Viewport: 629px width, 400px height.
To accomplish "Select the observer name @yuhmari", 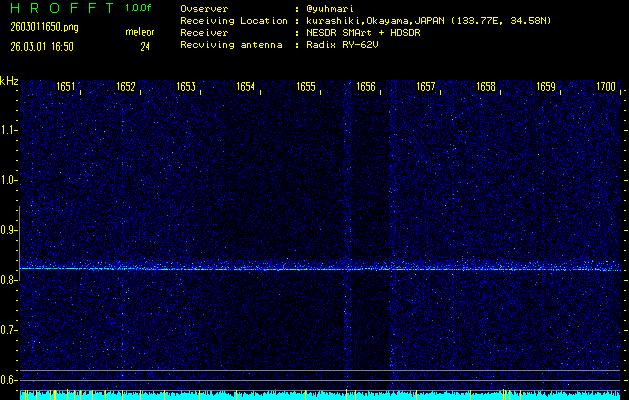I will (x=330, y=8).
